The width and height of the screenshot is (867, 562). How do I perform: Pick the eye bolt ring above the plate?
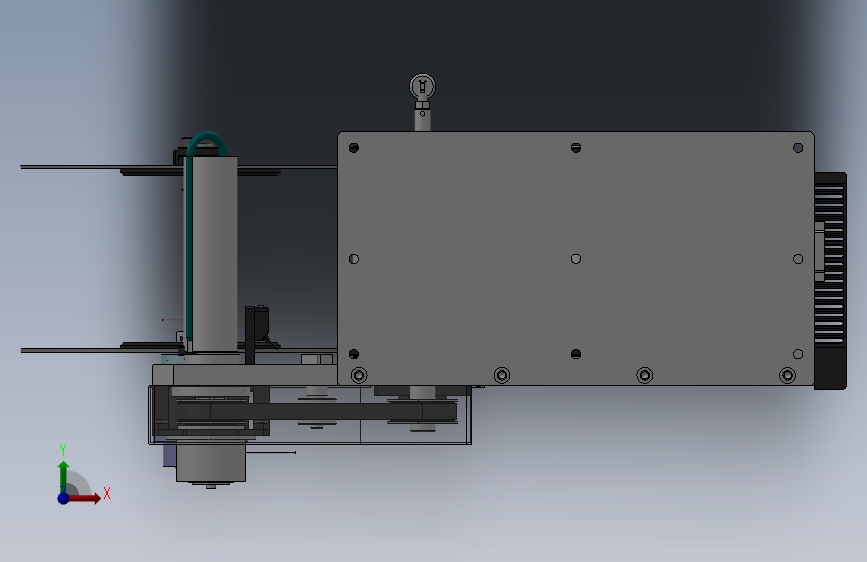coord(422,87)
